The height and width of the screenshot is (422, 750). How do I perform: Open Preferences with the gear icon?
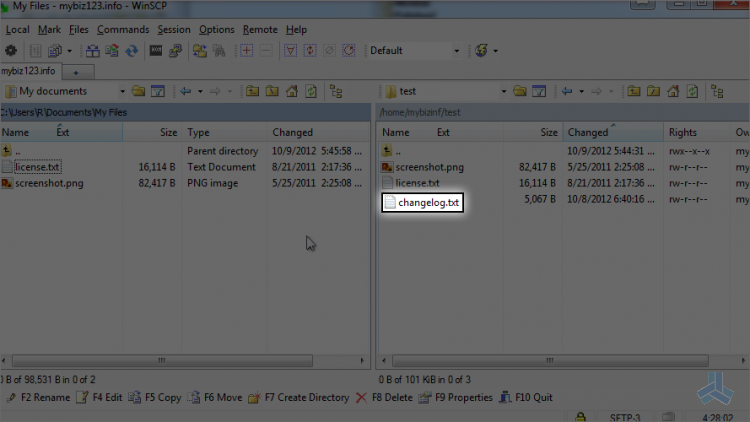point(11,50)
